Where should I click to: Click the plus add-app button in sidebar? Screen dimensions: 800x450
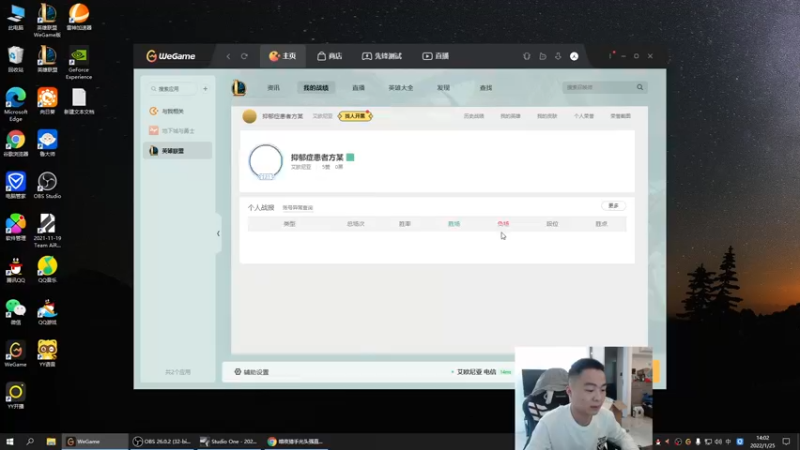pos(205,89)
